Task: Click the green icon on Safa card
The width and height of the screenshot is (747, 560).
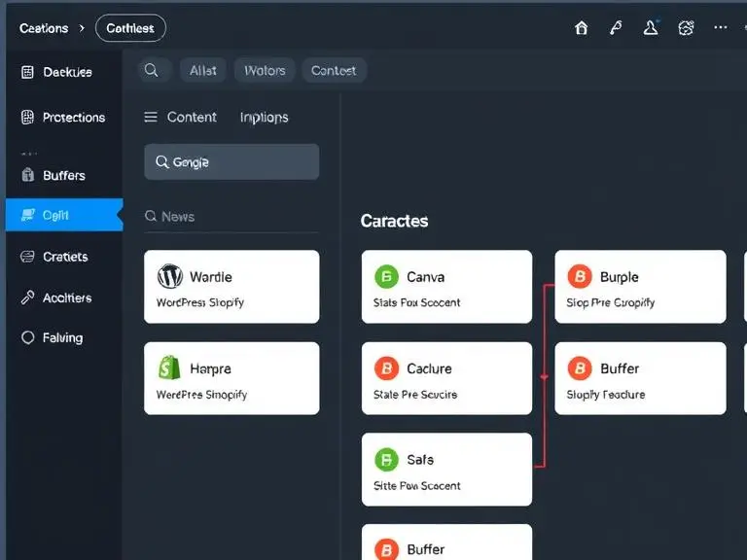Action: coord(386,460)
